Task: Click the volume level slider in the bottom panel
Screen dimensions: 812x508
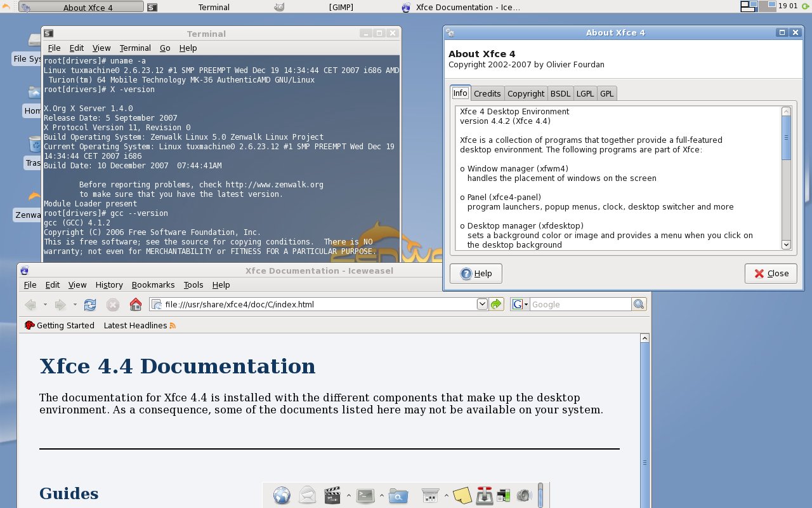Action: click(540, 495)
